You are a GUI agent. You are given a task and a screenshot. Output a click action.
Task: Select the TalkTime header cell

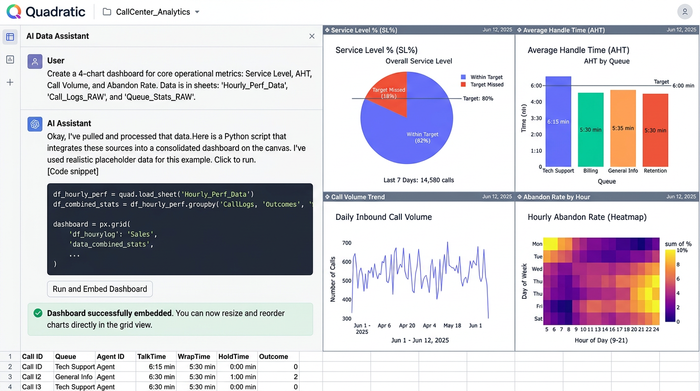[x=156, y=357]
